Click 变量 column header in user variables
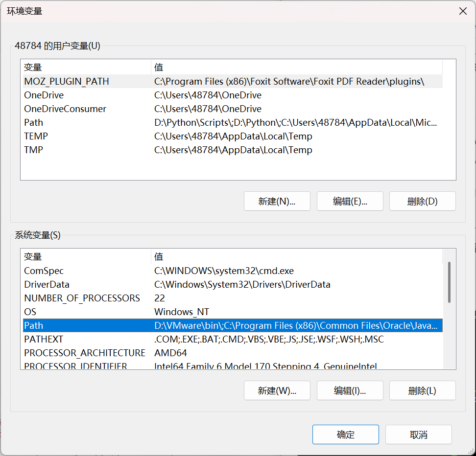Image resolution: width=476 pixels, height=456 pixels. click(86, 67)
